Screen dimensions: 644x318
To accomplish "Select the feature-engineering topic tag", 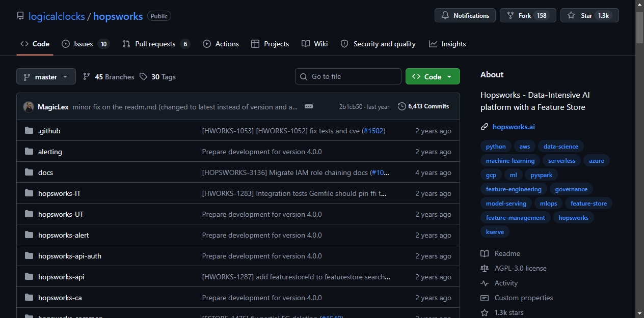I will tap(514, 189).
